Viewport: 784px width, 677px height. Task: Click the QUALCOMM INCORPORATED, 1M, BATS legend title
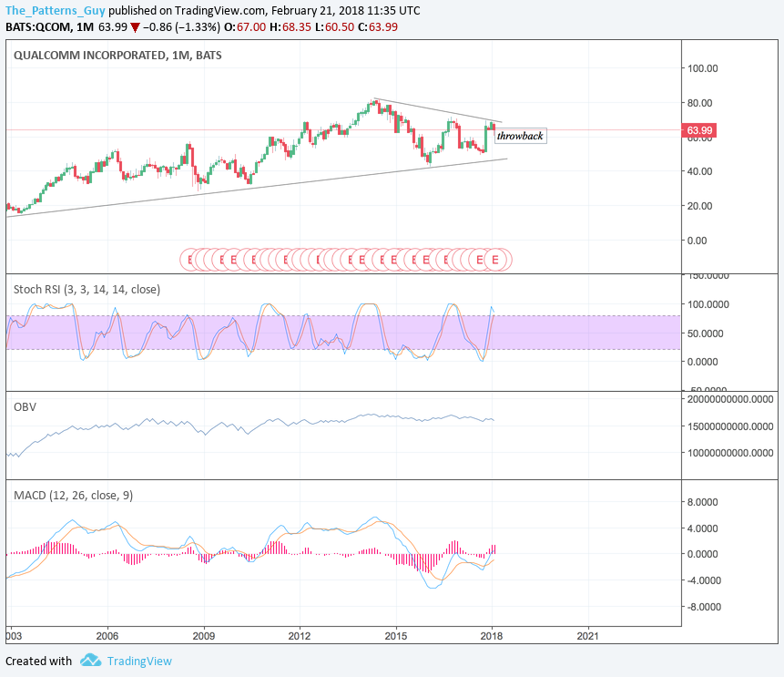pos(117,55)
